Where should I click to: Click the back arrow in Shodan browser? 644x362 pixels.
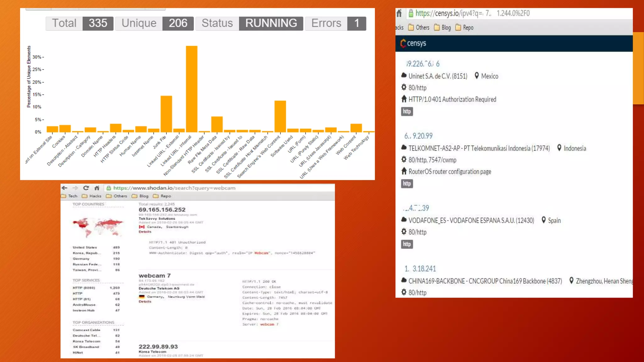tap(65, 188)
